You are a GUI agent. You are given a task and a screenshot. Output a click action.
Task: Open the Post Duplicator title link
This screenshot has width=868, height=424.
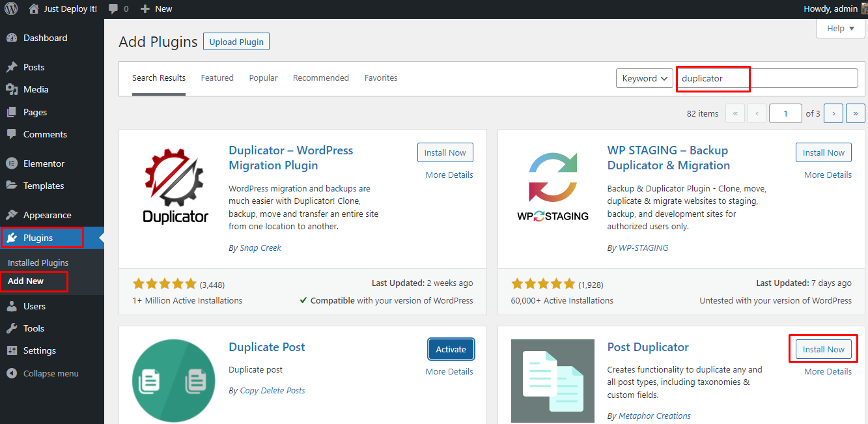648,347
